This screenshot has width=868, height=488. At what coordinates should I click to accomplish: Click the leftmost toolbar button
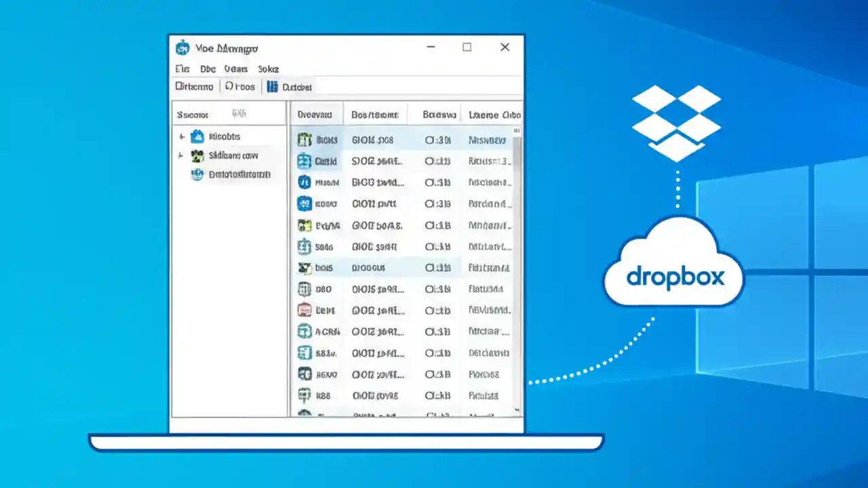pyautogui.click(x=193, y=86)
